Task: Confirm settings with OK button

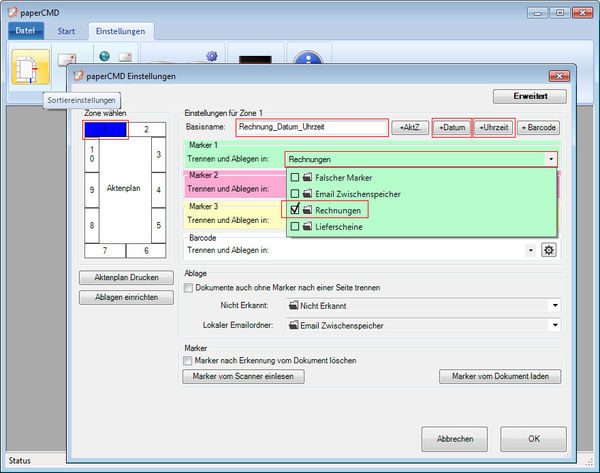Action: pos(533,439)
